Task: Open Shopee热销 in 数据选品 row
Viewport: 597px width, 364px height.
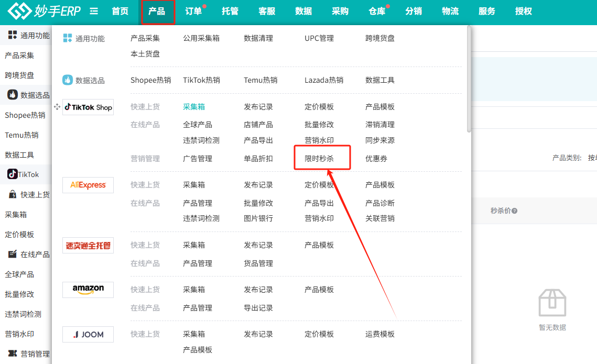Action: coord(151,80)
